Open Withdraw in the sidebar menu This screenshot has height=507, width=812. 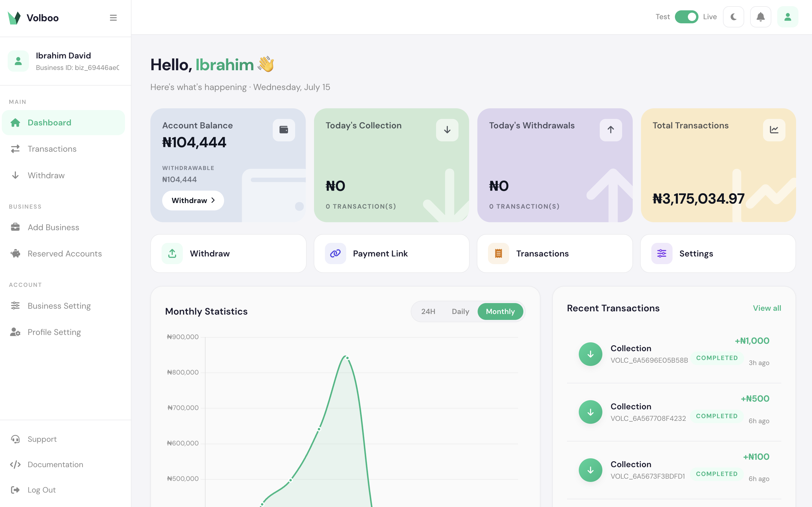63,175
